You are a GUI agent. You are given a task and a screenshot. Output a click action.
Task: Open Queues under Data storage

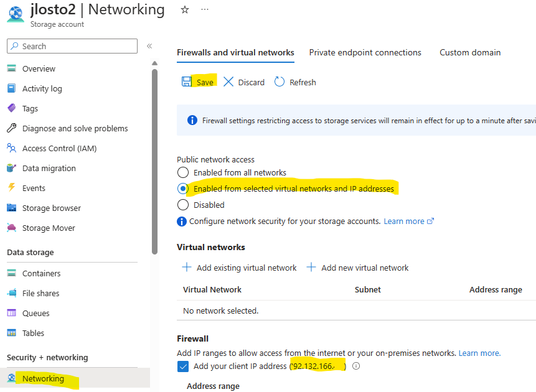(36, 313)
